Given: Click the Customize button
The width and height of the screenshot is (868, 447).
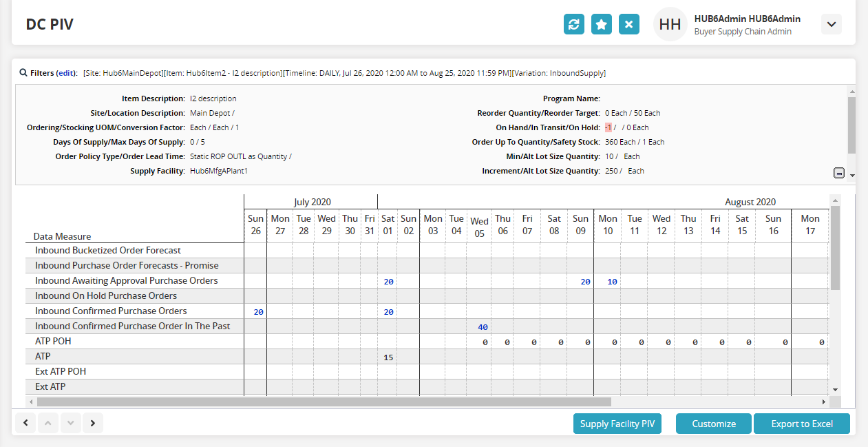Looking at the screenshot, I should point(714,424).
